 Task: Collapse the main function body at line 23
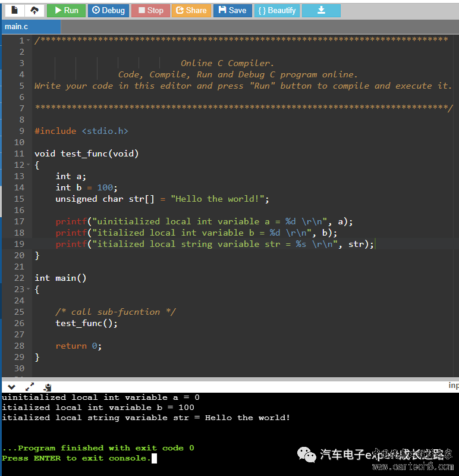tap(28, 289)
